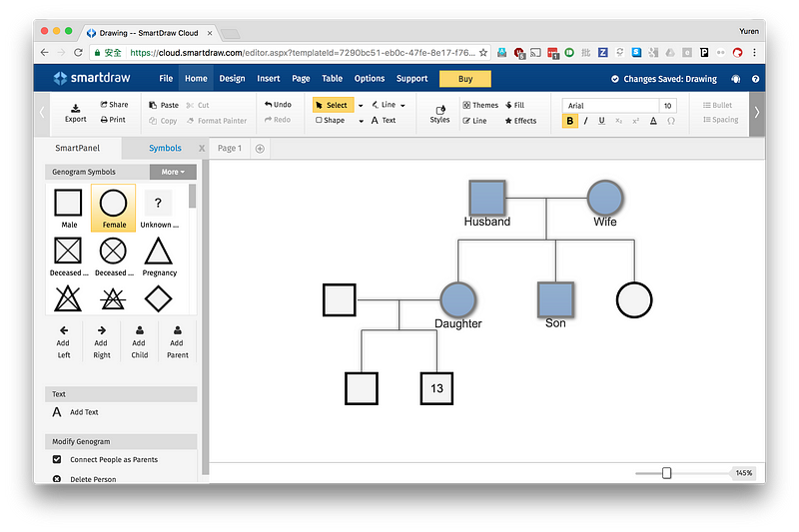The image size is (799, 532).
Task: Click the zoom slider handle
Action: click(x=666, y=473)
